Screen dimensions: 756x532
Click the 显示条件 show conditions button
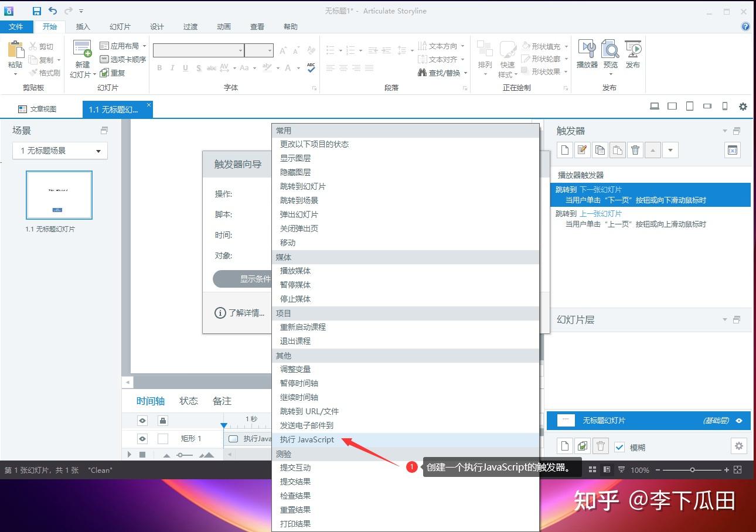click(243, 279)
